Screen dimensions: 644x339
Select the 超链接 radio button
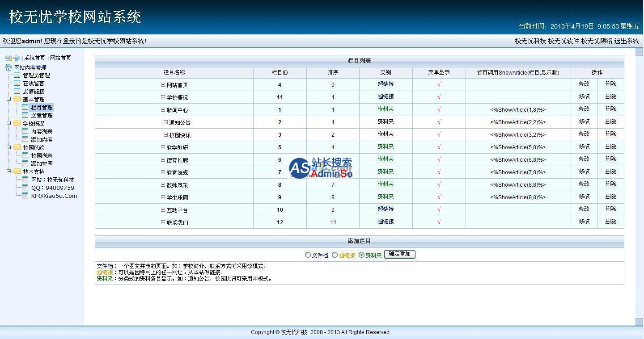click(x=335, y=255)
